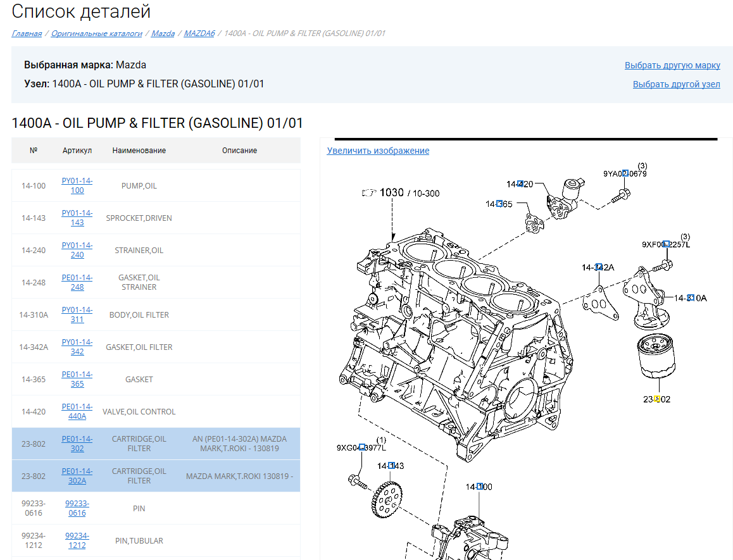Navigate to the MAZDA6 breadcrumb
Viewport: 733px width, 560px height.
(199, 33)
